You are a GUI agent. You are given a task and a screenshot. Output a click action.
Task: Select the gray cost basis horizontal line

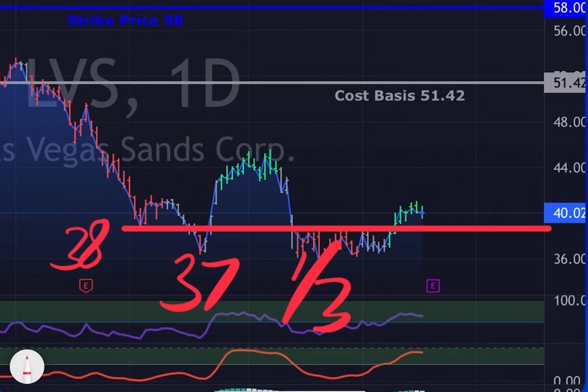click(272, 83)
